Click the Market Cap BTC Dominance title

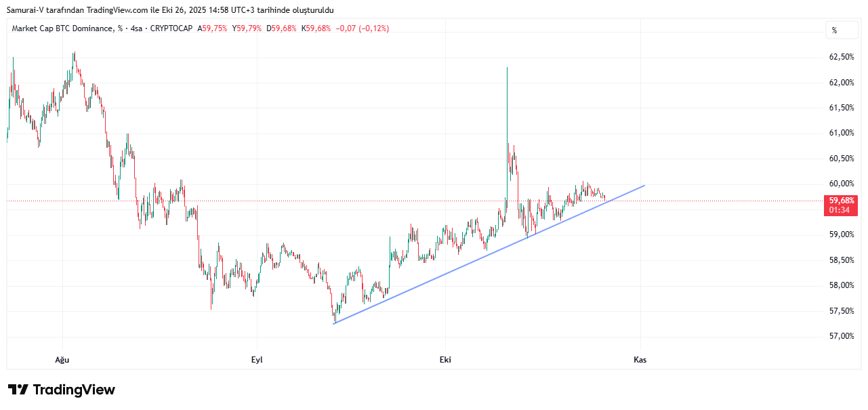coord(63,28)
